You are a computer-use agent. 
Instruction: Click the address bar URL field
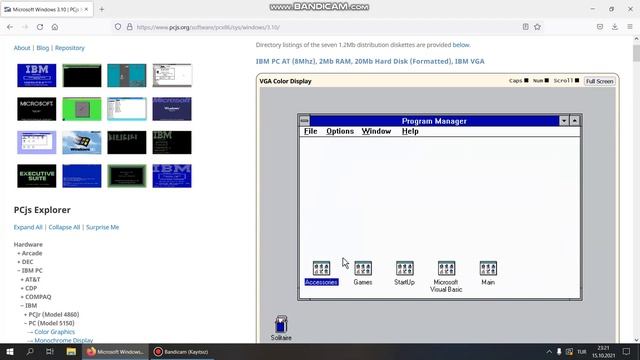point(327,27)
